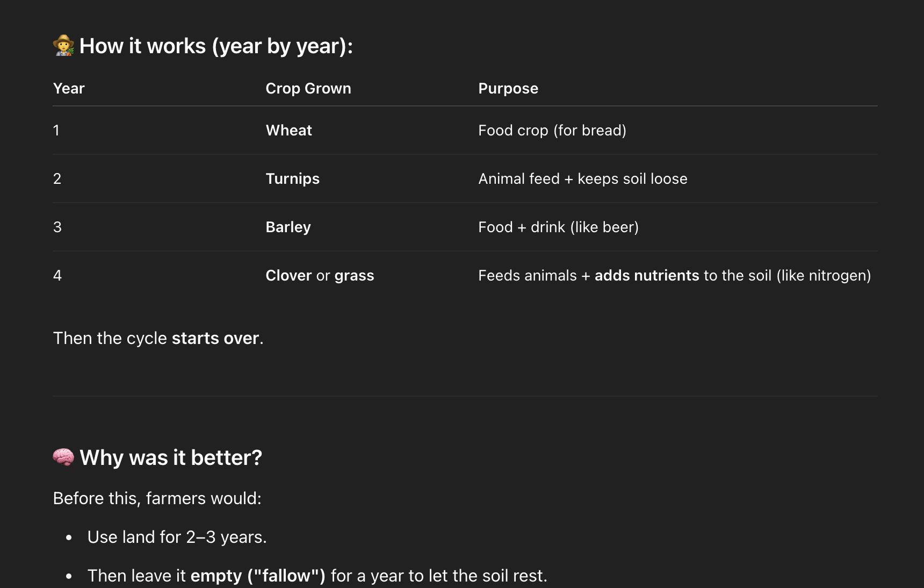
Task: Click 'Before this, farmers would:' line
Action: tap(157, 498)
